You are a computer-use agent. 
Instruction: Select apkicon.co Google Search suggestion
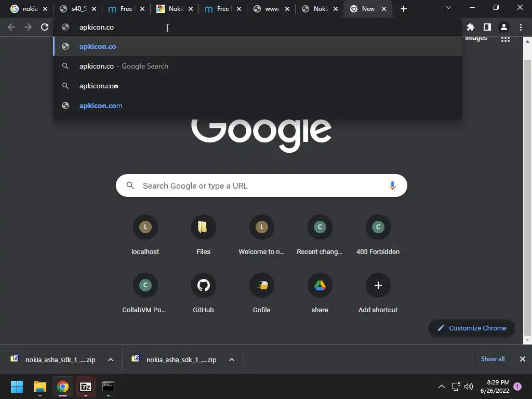258,66
